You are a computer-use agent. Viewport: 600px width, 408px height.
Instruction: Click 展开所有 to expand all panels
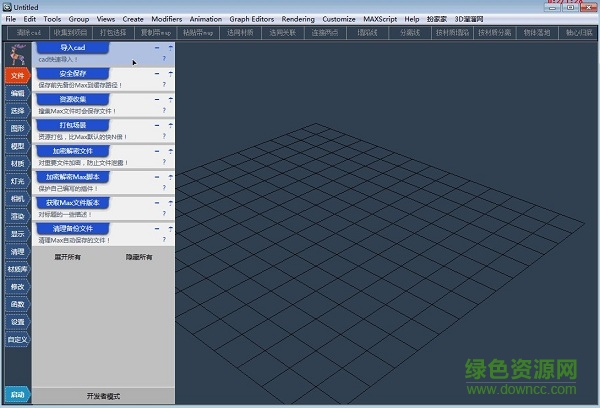point(68,257)
